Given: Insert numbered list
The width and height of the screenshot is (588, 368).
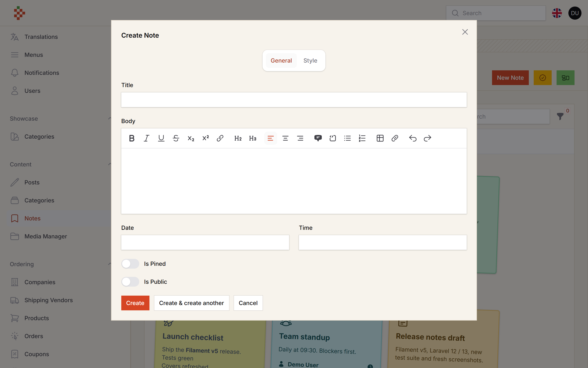Looking at the screenshot, I should click(362, 138).
